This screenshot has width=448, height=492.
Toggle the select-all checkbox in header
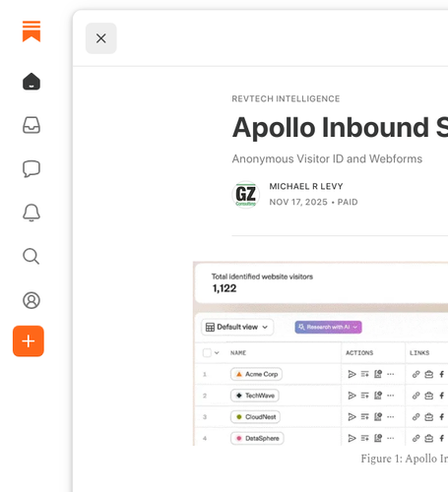(x=207, y=353)
